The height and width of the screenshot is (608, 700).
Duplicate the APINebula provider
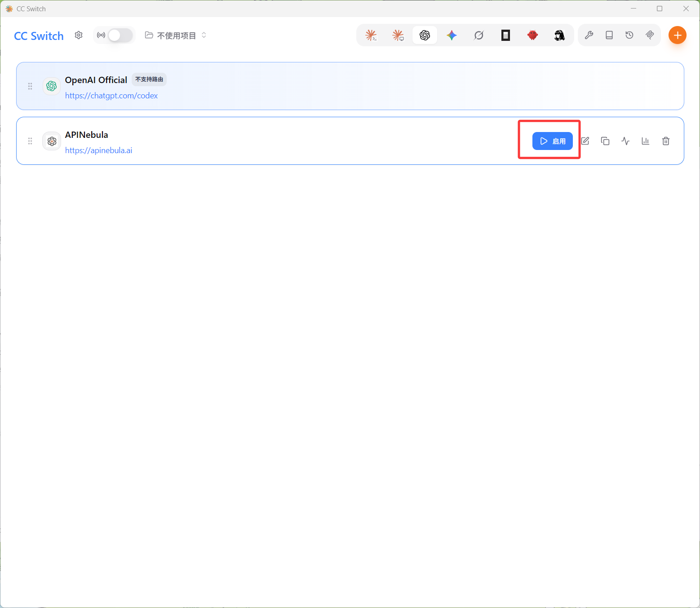pyautogui.click(x=605, y=141)
